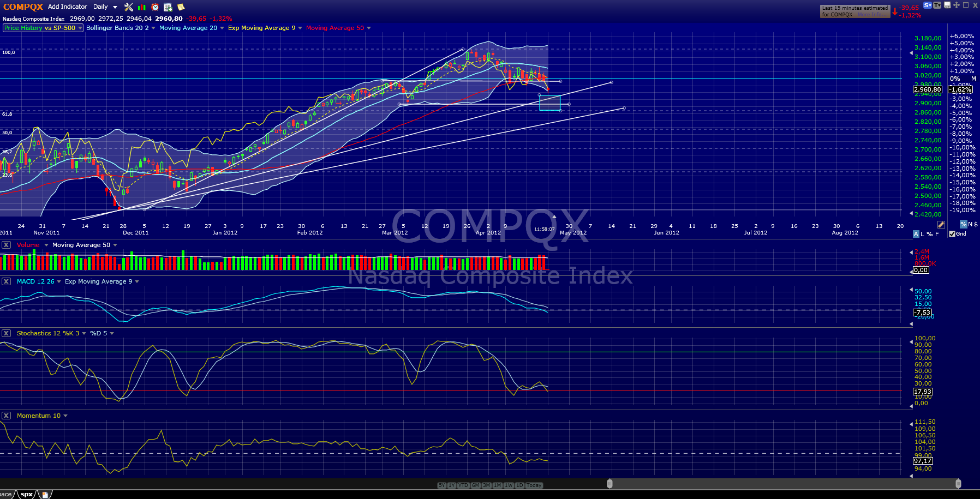Select the 1M time range
The width and height of the screenshot is (980, 499).
[x=497, y=485]
